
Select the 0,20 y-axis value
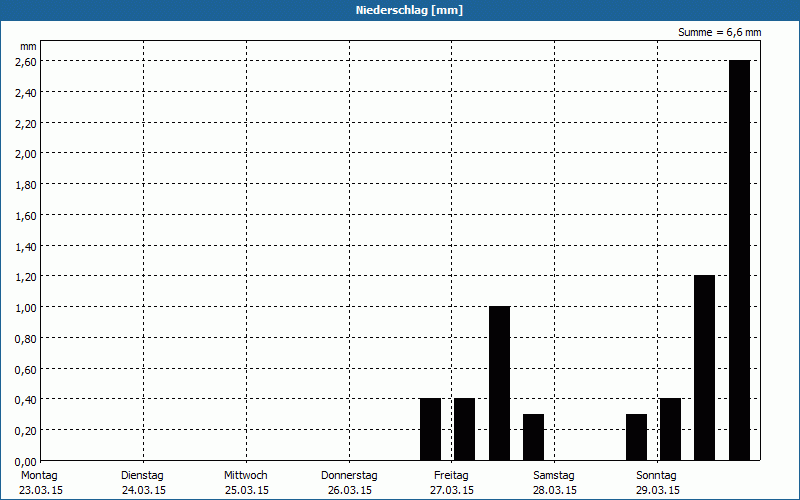click(26, 431)
